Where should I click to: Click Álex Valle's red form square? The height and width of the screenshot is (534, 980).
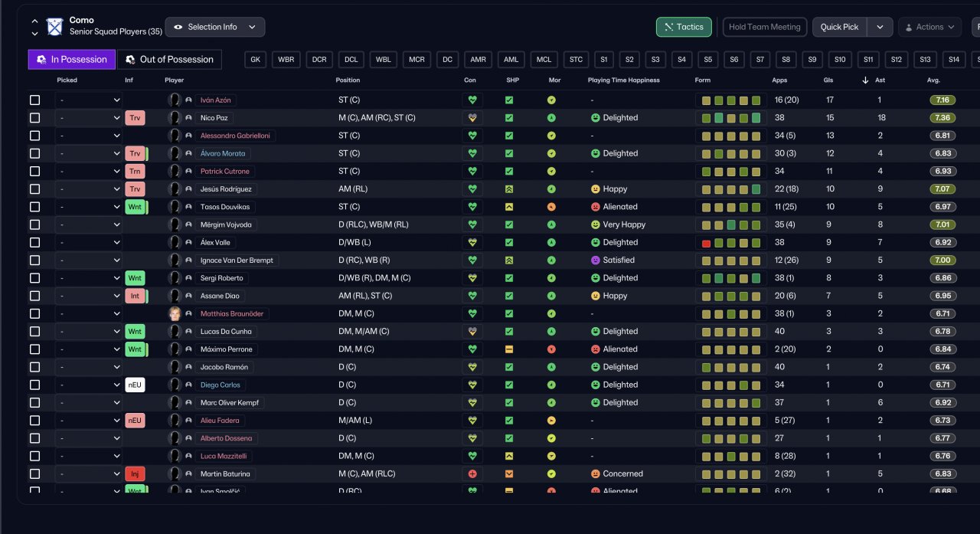tap(707, 243)
